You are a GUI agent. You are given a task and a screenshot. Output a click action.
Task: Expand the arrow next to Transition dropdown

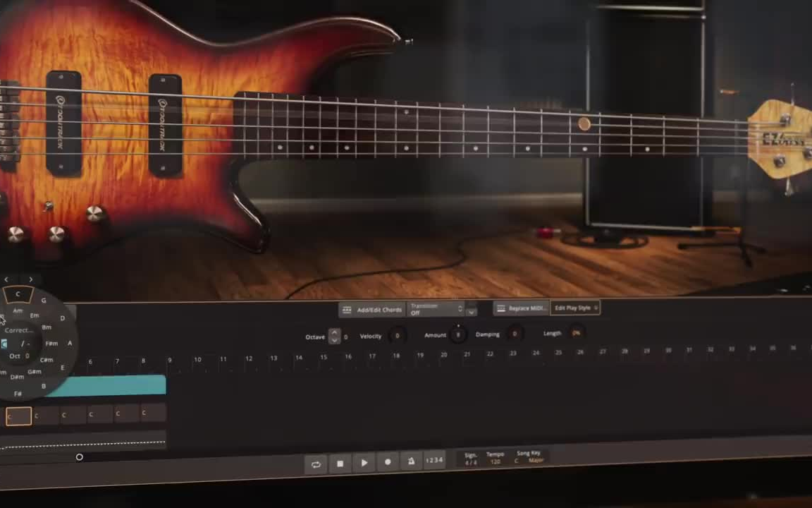pyautogui.click(x=472, y=312)
